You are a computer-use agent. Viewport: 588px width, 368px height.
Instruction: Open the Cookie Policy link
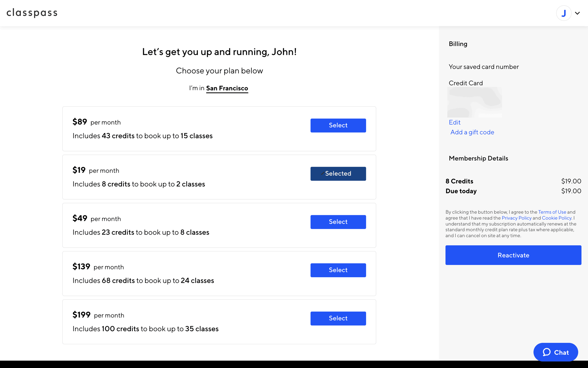(556, 218)
